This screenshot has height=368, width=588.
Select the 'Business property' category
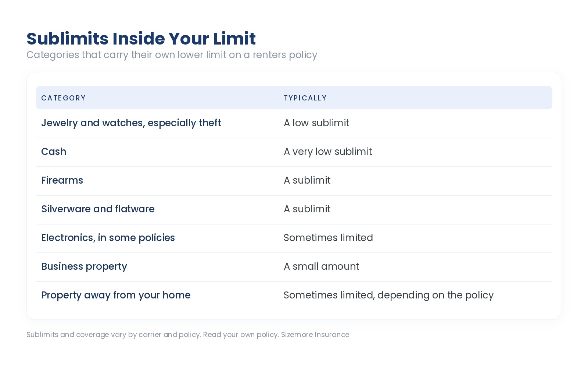tap(84, 266)
